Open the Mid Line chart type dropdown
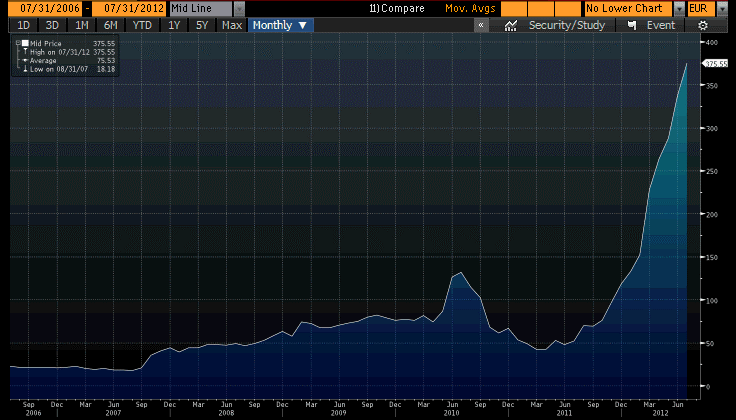Image resolution: width=736 pixels, height=420 pixels. (239, 8)
